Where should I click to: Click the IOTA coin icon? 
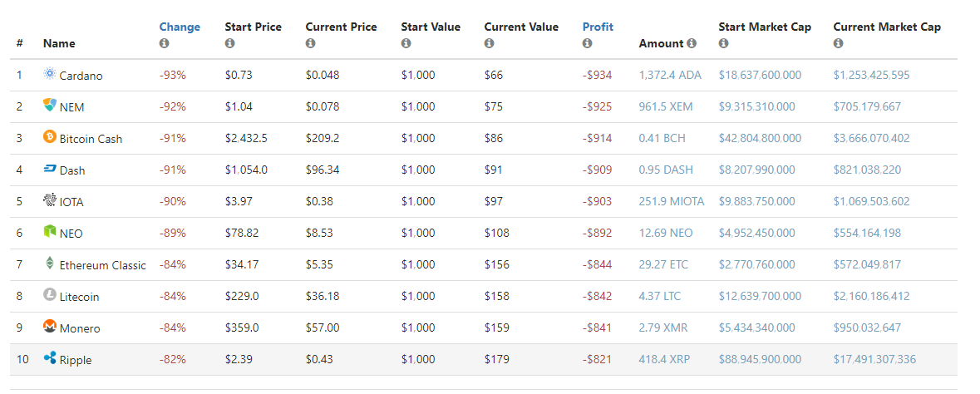(49, 201)
